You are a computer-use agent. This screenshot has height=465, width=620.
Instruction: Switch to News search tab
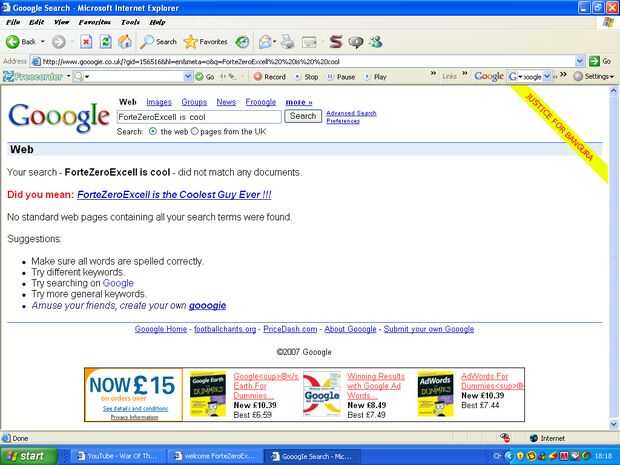(x=226, y=102)
